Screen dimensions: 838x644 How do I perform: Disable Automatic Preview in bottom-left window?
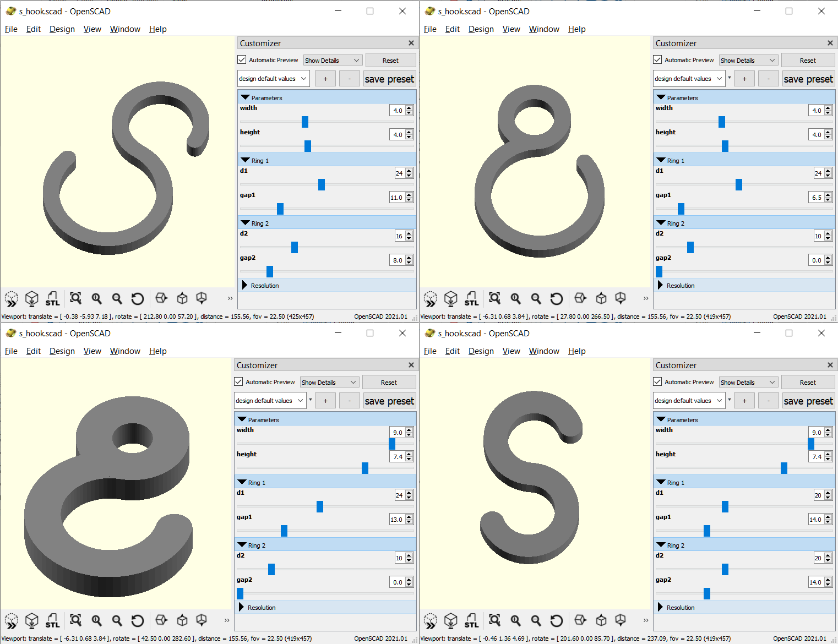tap(239, 382)
